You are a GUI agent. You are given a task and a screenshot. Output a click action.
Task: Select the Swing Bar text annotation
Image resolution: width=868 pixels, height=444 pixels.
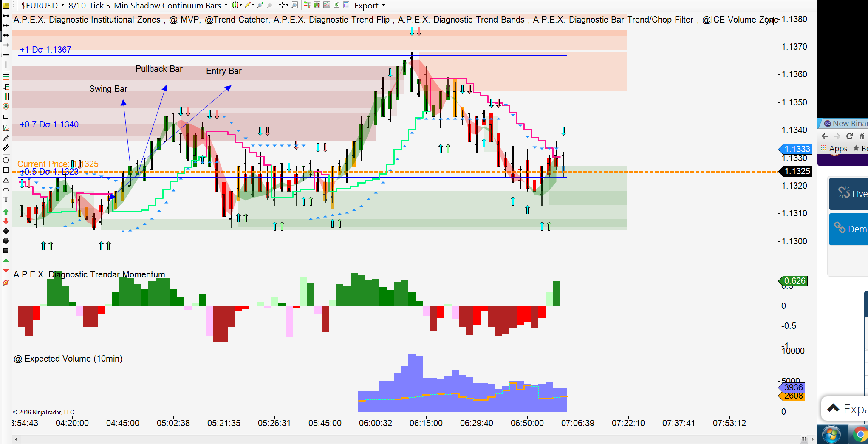click(108, 89)
